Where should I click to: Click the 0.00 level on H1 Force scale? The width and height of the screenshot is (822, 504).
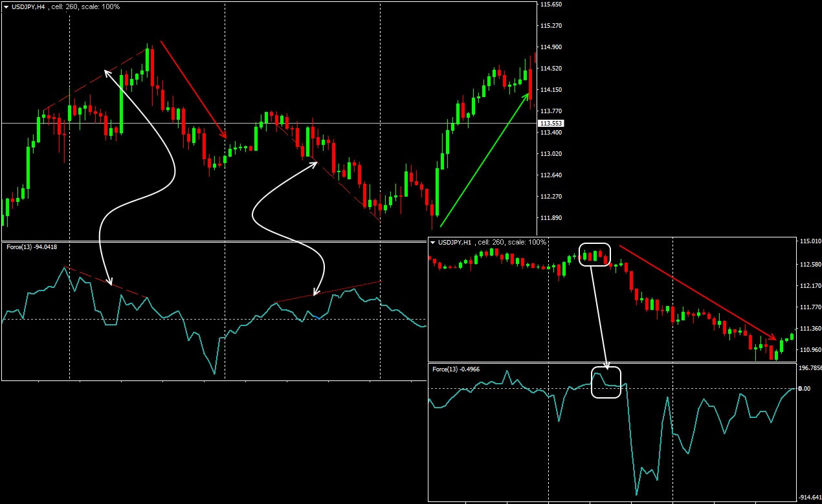pyautogui.click(x=804, y=388)
